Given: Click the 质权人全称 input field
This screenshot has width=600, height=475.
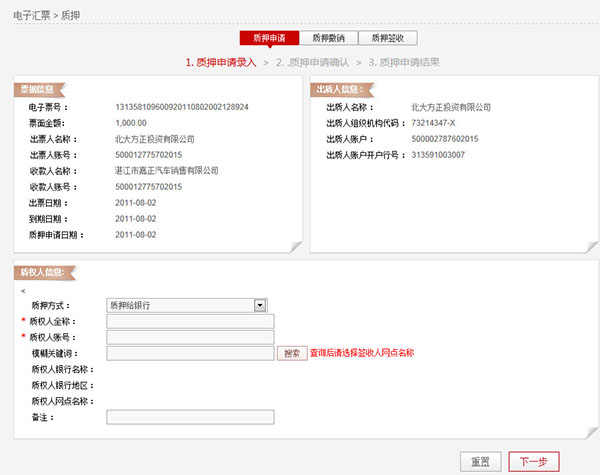Looking at the screenshot, I should tap(189, 321).
